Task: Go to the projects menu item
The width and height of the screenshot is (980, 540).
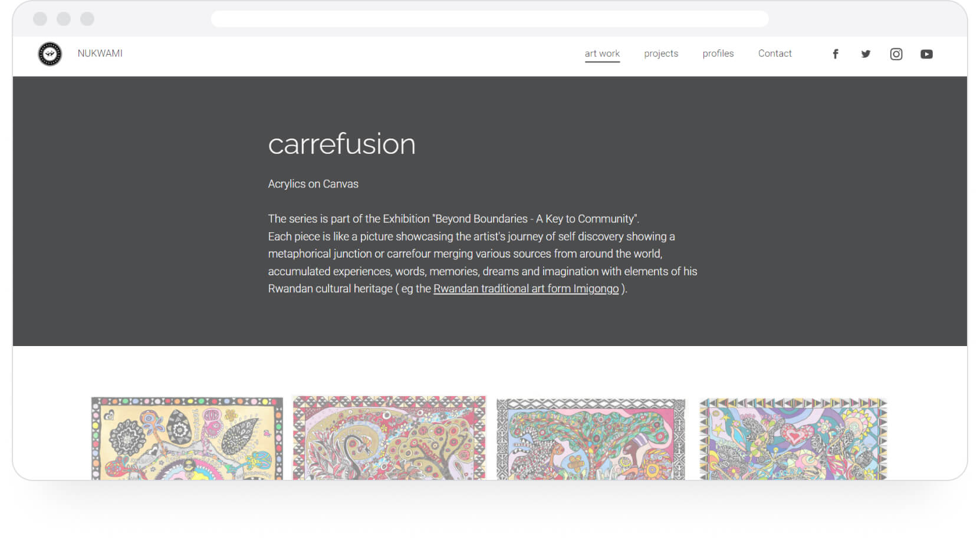Action: tap(661, 54)
